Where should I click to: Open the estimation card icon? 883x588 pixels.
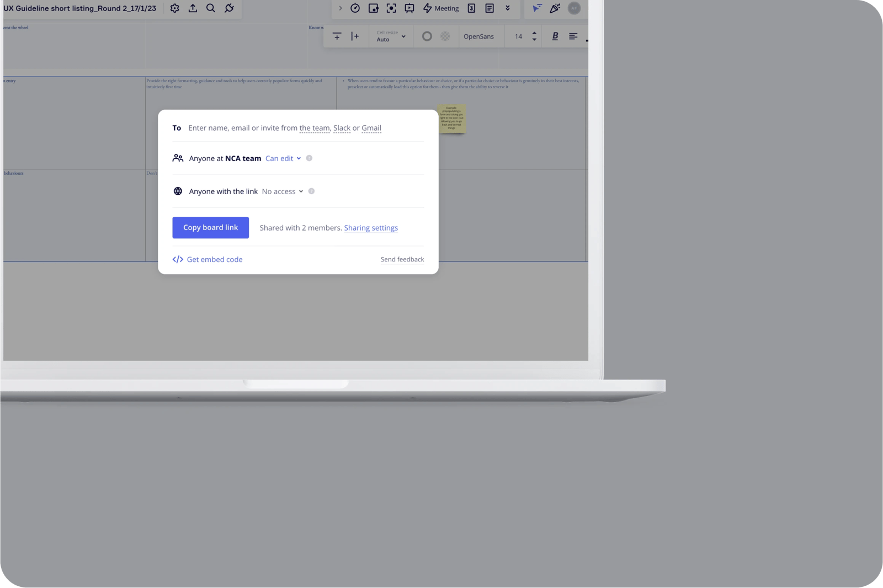point(471,8)
